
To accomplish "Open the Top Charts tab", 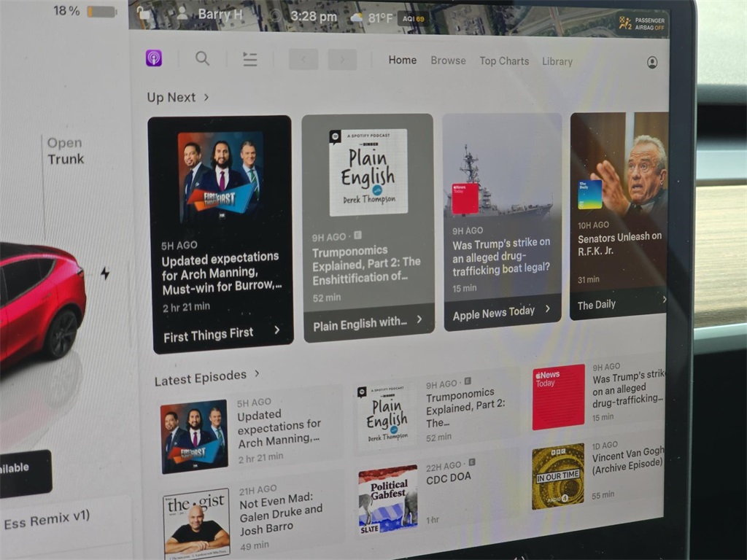I will tap(504, 61).
